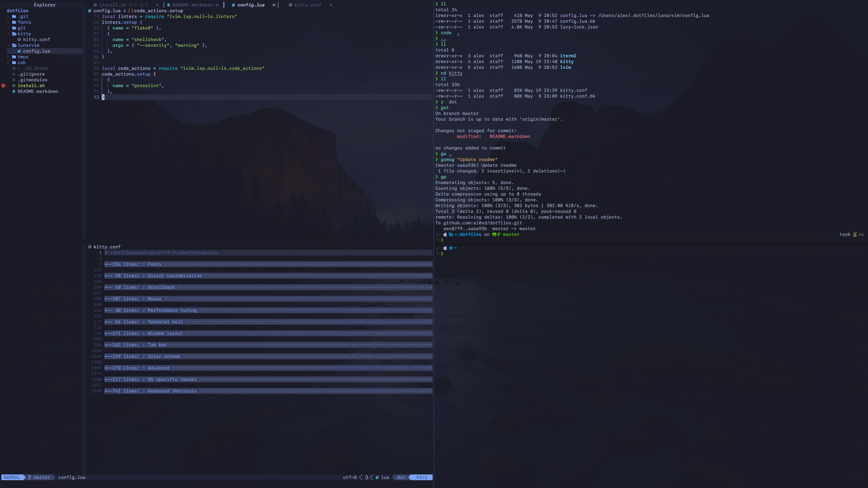Switch to the README.markdown tab

pyautogui.click(x=192, y=5)
